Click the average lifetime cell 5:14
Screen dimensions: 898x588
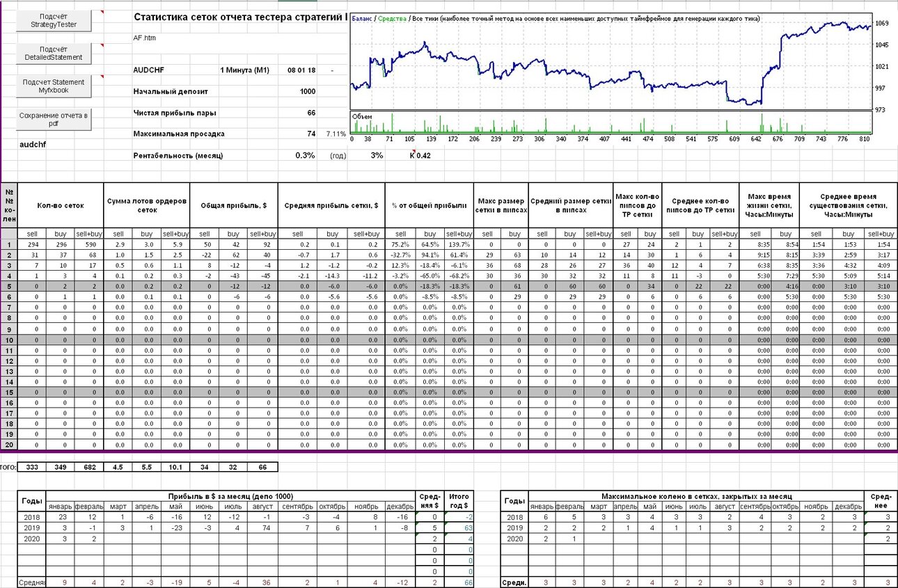coord(880,276)
